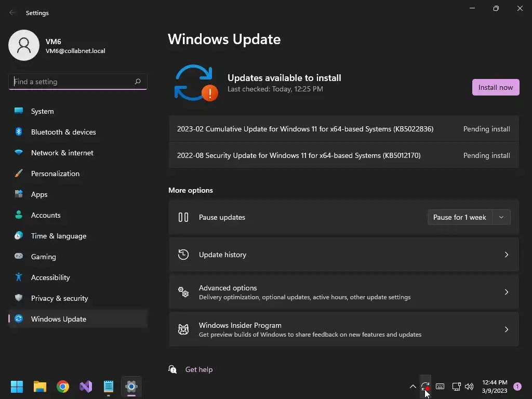Click the Accessibility figure sidebar icon
The width and height of the screenshot is (532, 399).
click(x=19, y=277)
